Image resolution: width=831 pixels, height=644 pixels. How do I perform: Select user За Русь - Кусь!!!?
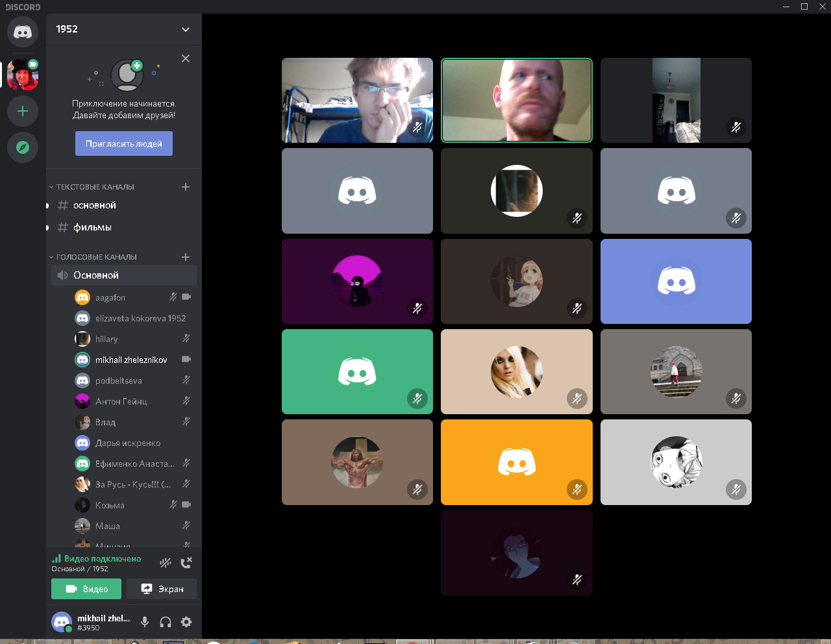pyautogui.click(x=133, y=484)
